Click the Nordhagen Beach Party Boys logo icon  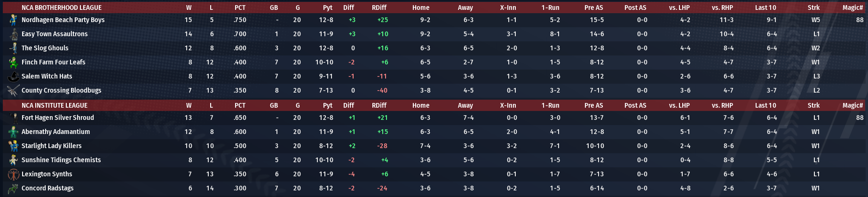(x=14, y=20)
